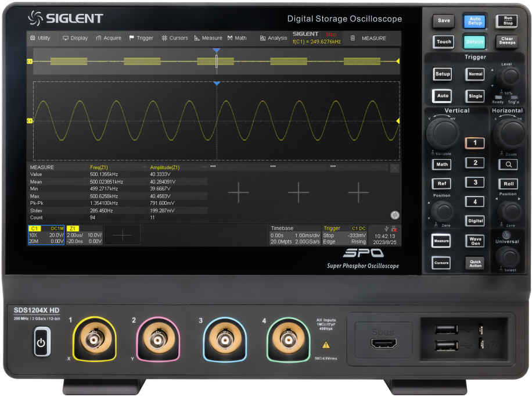Screen dimensions: 532x397
Task: Enable channel 4 button
Action: pos(475,202)
